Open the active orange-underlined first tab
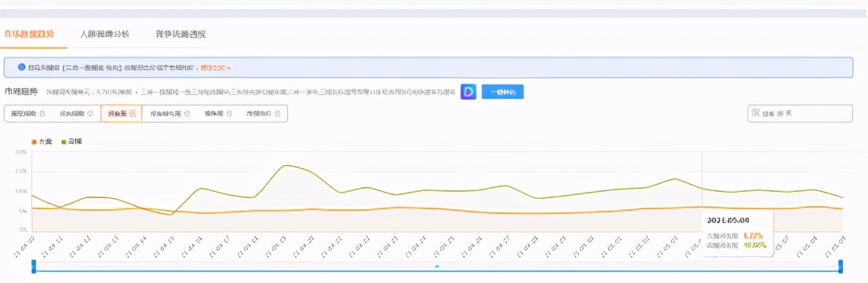Viewport: 868px width, 283px height. pyautogui.click(x=29, y=35)
